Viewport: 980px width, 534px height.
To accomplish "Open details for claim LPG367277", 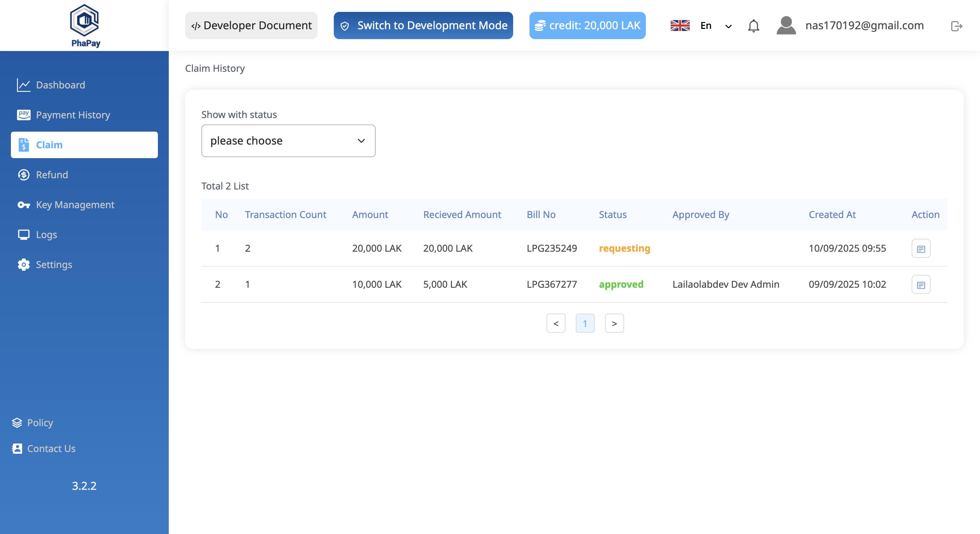I will tap(921, 284).
